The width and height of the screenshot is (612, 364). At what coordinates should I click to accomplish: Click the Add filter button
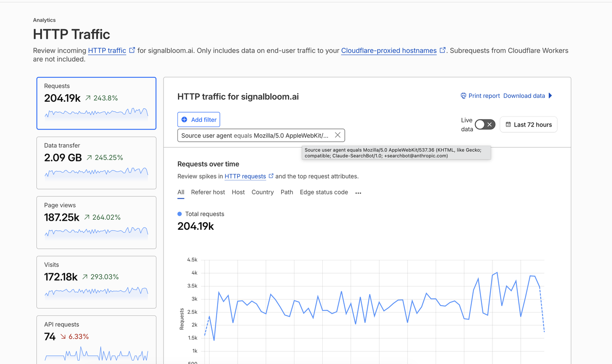198,119
